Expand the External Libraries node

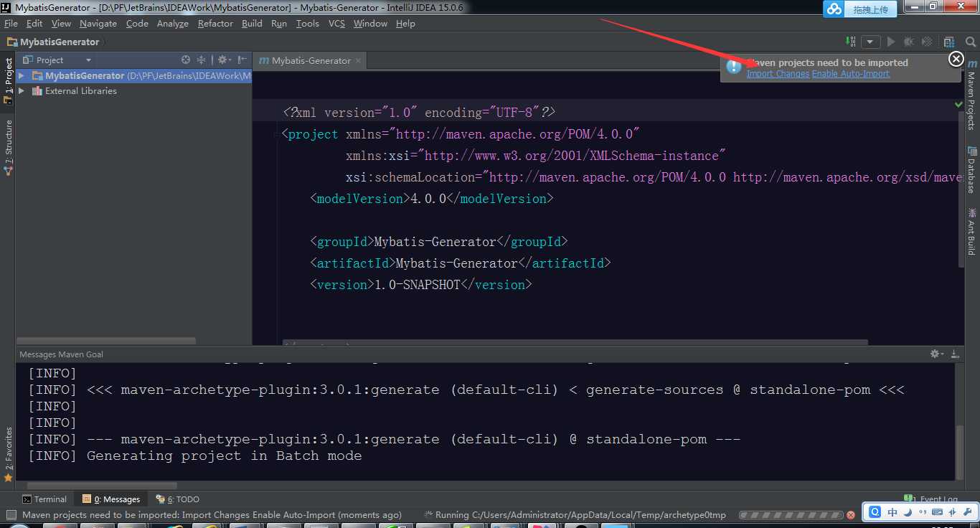22,91
